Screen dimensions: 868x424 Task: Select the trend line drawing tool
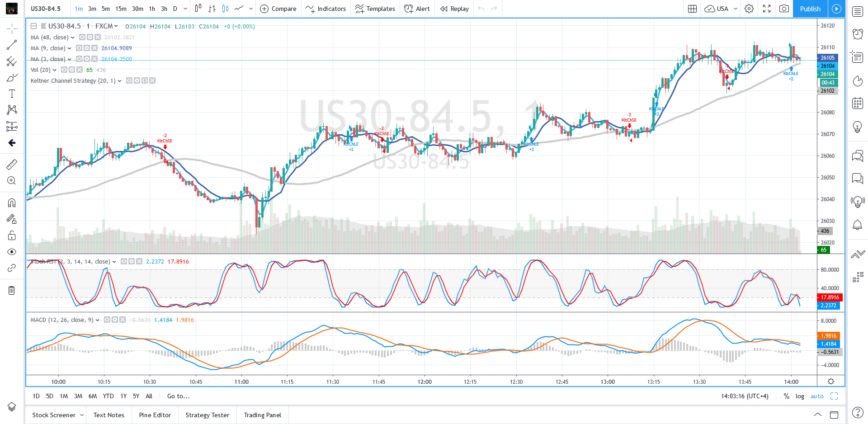tap(12, 45)
